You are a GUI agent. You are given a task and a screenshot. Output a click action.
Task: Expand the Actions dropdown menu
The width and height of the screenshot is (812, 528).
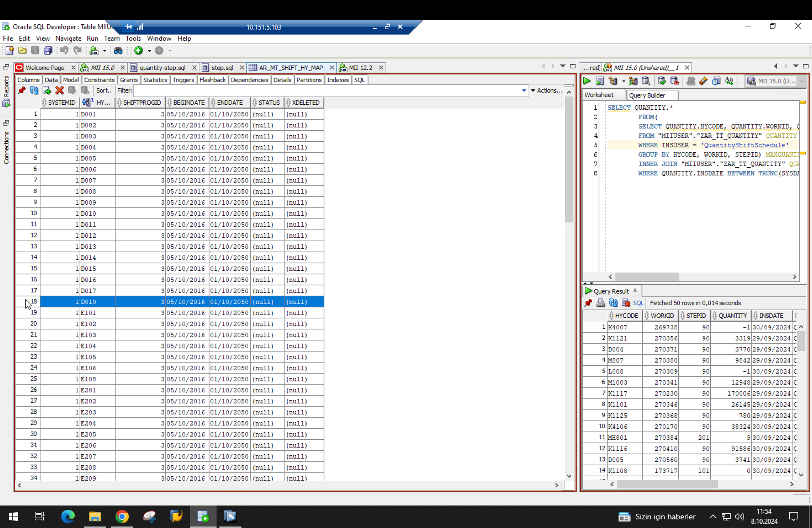[x=547, y=90]
